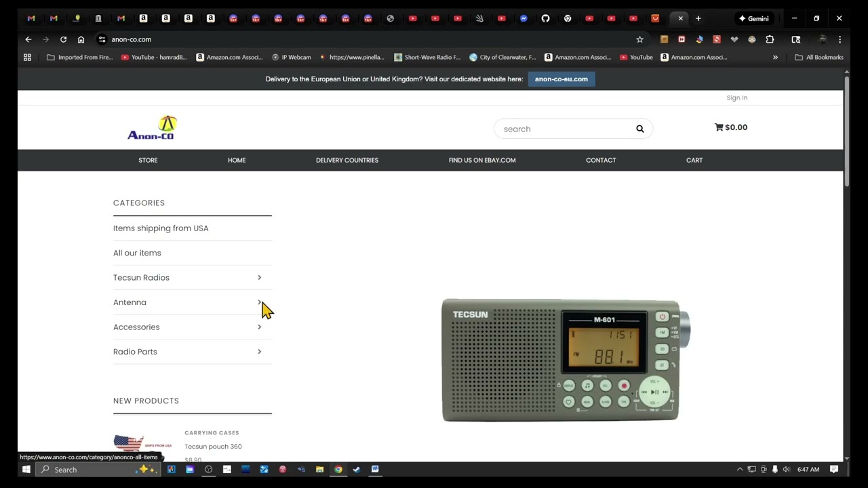Open the notification center icon
The height and width of the screenshot is (488, 868).
pos(834,469)
